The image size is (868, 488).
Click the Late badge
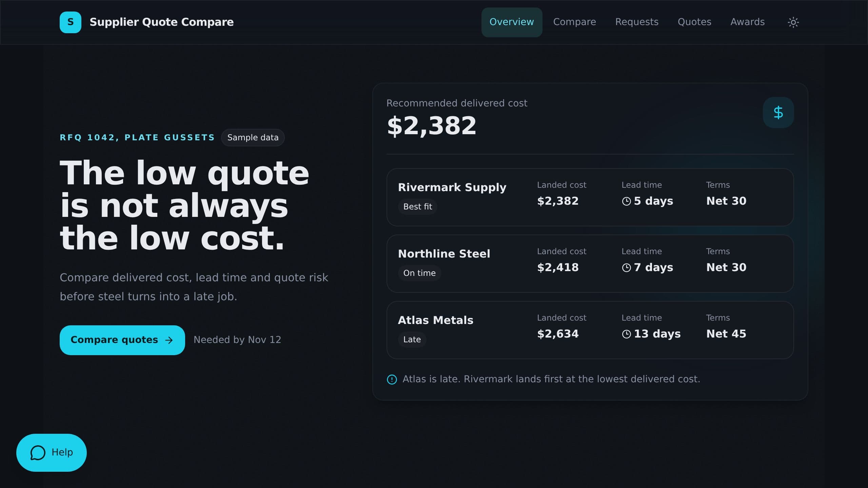click(412, 340)
